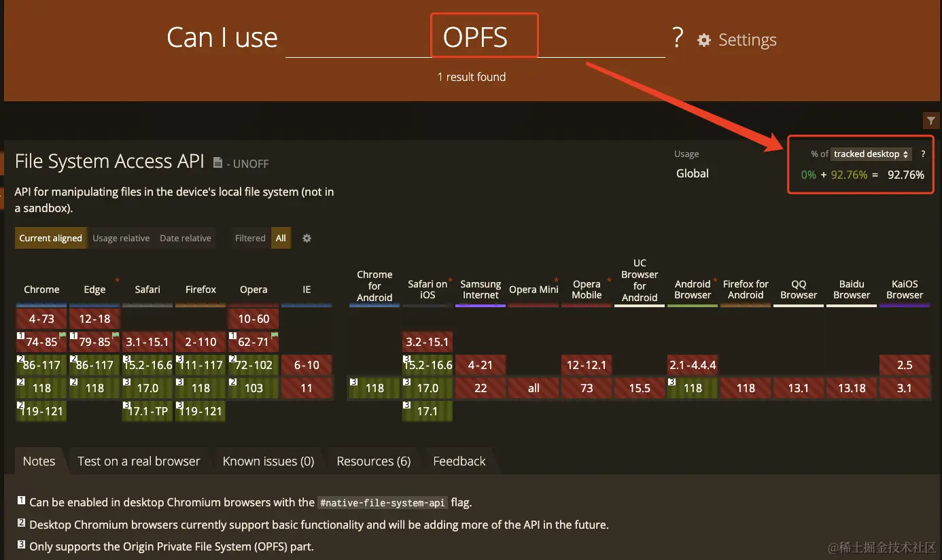Click the Settings link text
This screenshot has width=942, height=560.
[x=747, y=40]
